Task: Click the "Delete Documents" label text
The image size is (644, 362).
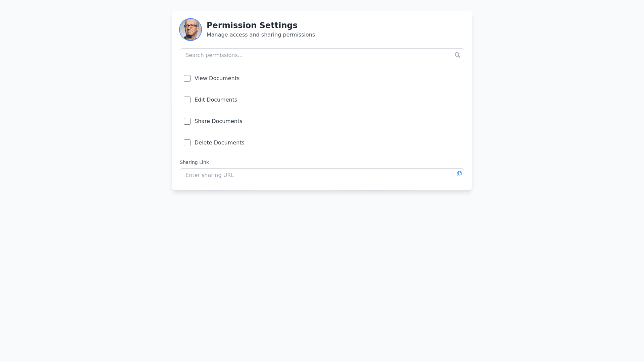Action: (x=219, y=143)
